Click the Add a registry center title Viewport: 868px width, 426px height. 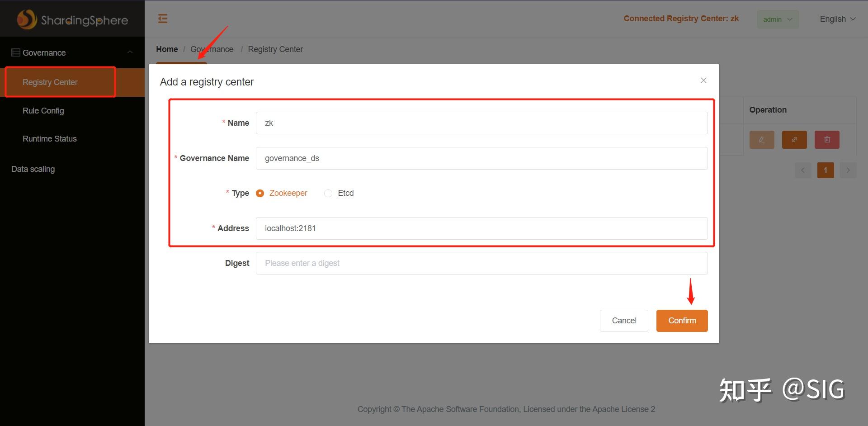click(x=207, y=82)
